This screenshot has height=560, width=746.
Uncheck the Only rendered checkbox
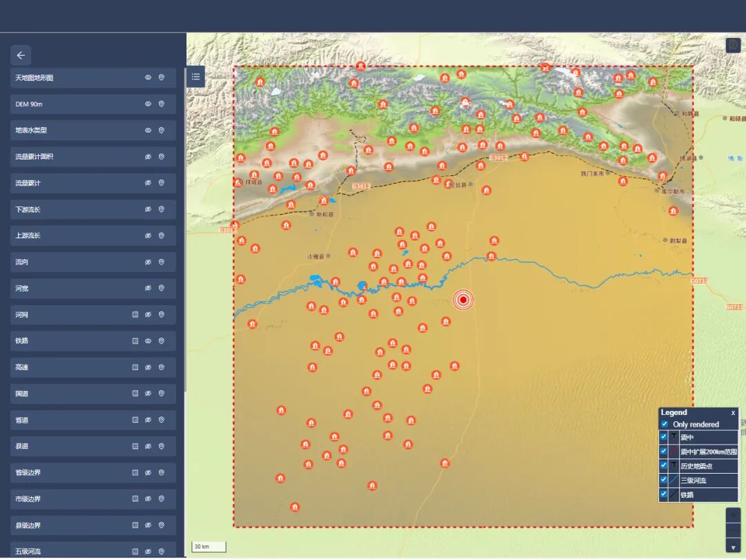click(664, 424)
